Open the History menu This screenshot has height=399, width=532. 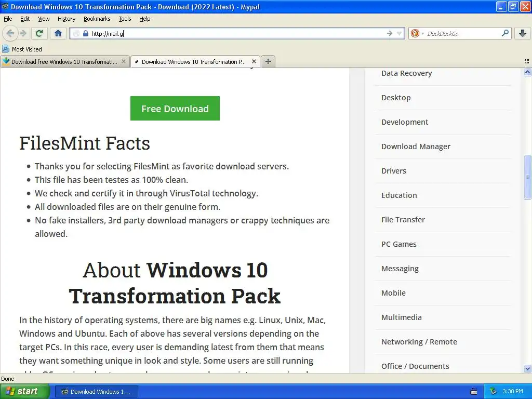coord(66,19)
